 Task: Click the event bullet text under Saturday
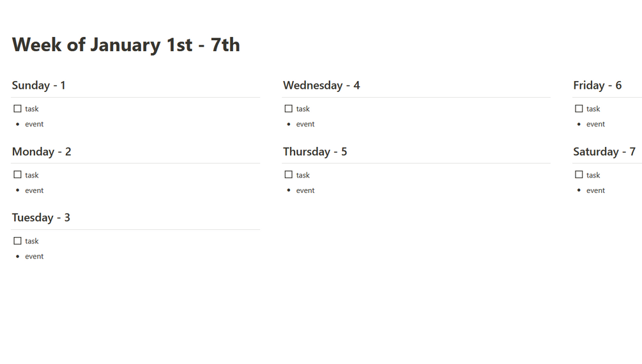[595, 190]
